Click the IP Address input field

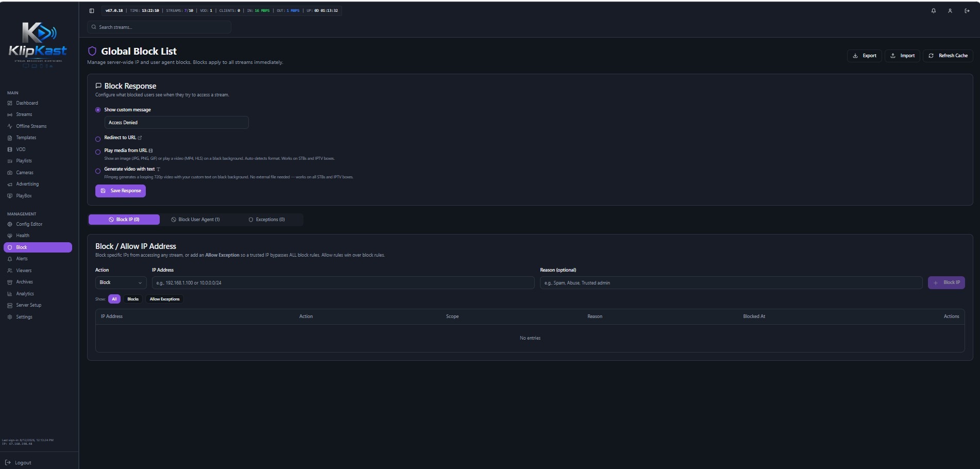click(x=343, y=282)
